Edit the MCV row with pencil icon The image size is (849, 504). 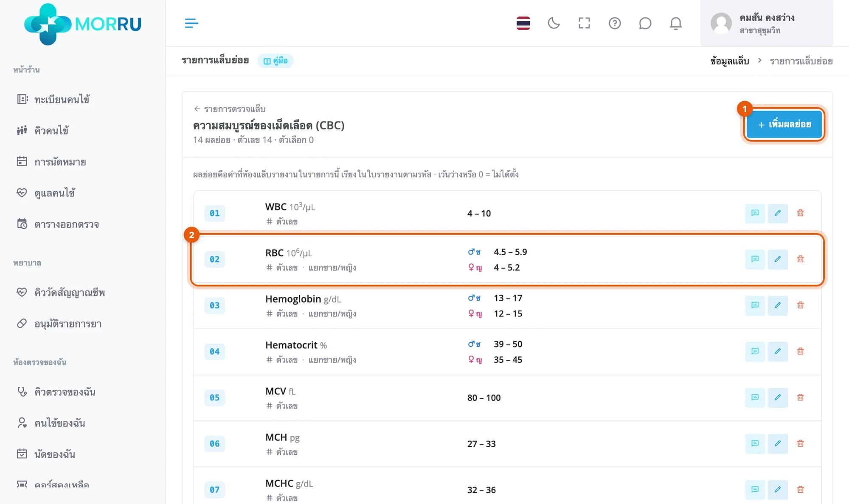[x=778, y=398]
